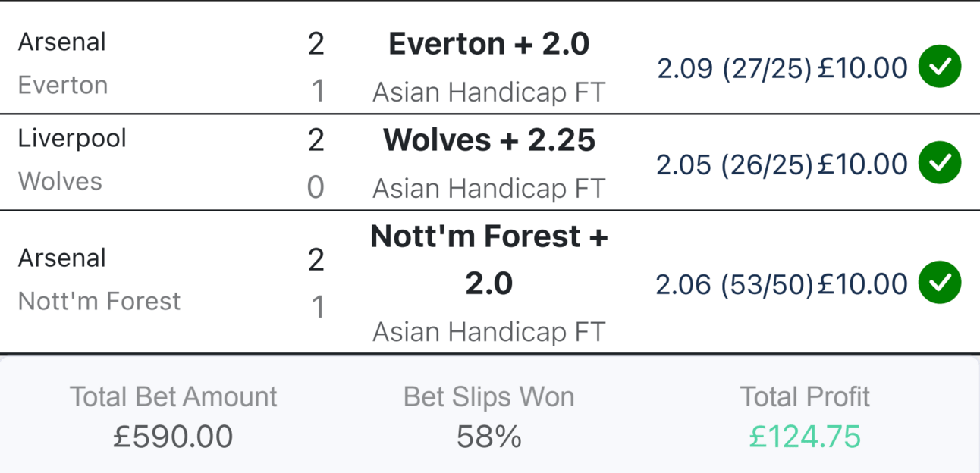Click the Total Bet Amount £590.00 value
This screenshot has height=473, width=980.
pos(173,437)
